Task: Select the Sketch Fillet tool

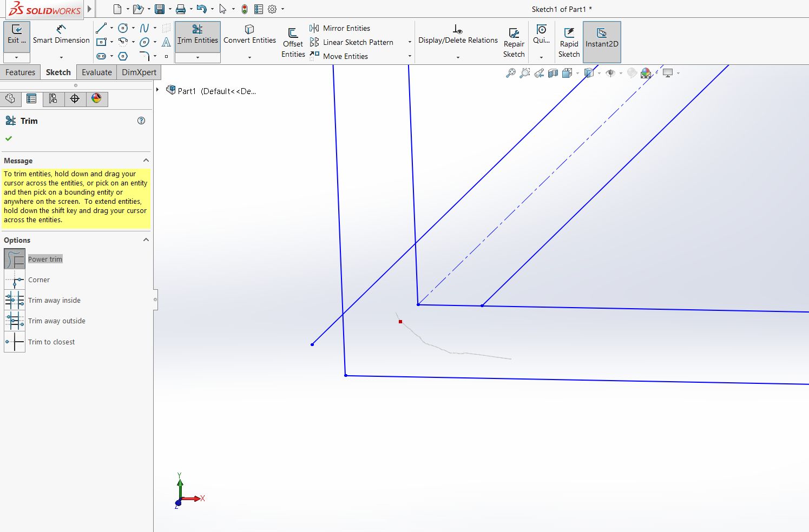Action: tap(144, 56)
